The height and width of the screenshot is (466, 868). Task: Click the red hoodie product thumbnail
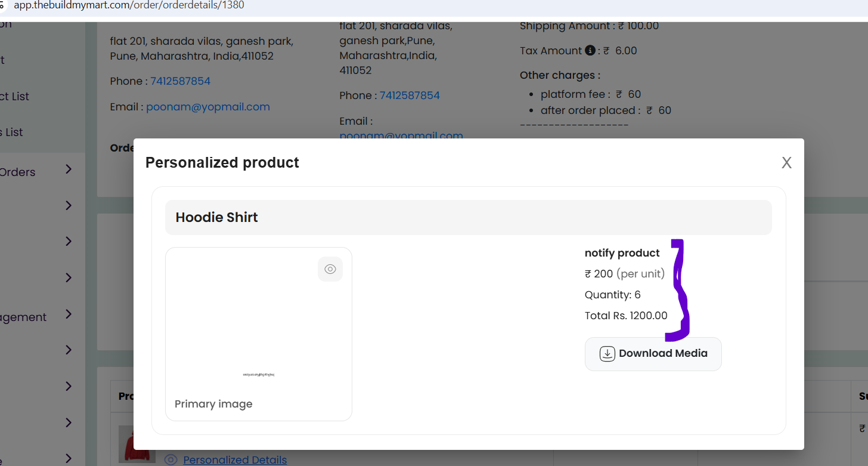pyautogui.click(x=137, y=444)
